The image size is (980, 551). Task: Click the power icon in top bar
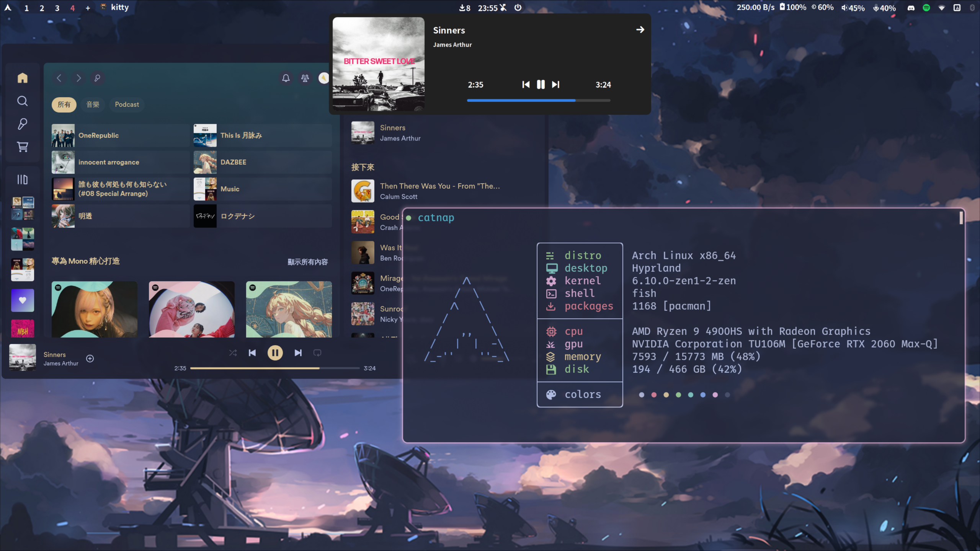[518, 8]
